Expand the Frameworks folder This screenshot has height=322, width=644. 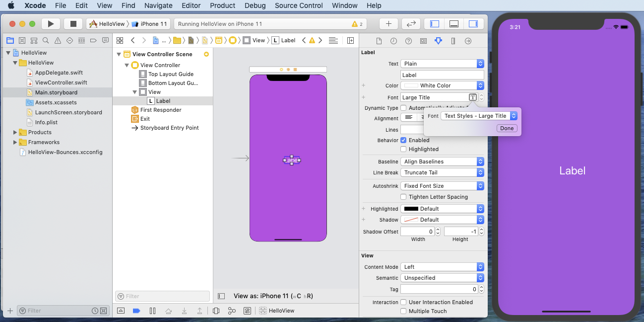point(15,142)
